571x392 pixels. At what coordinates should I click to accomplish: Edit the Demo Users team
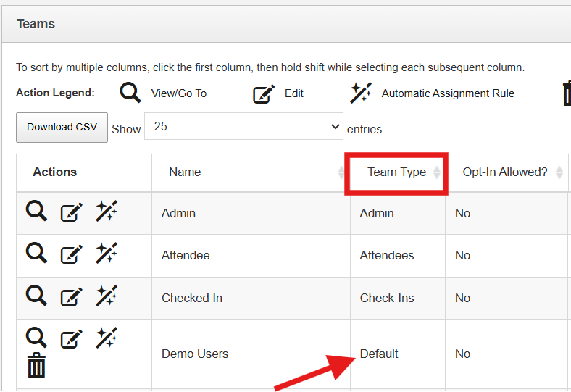(71, 339)
